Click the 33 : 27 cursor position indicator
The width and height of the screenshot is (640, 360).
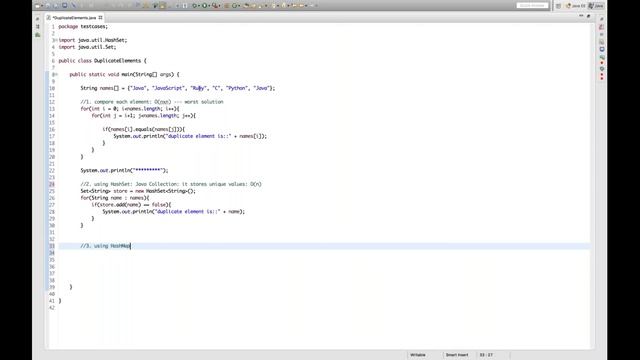[486, 355]
